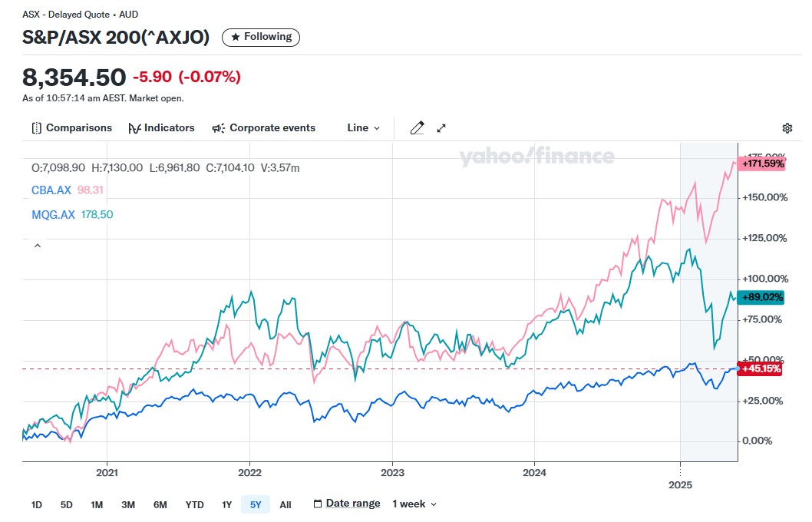Expand chart to full screen

[441, 128]
